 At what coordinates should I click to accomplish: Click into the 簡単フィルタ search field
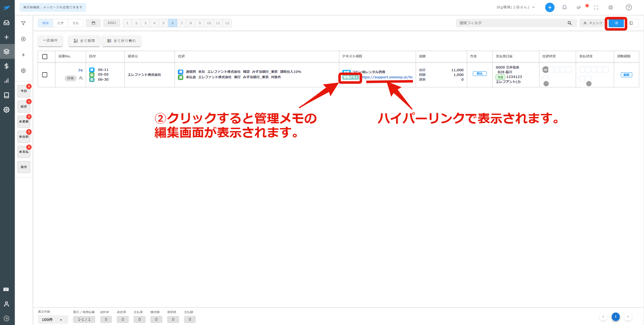click(511, 23)
